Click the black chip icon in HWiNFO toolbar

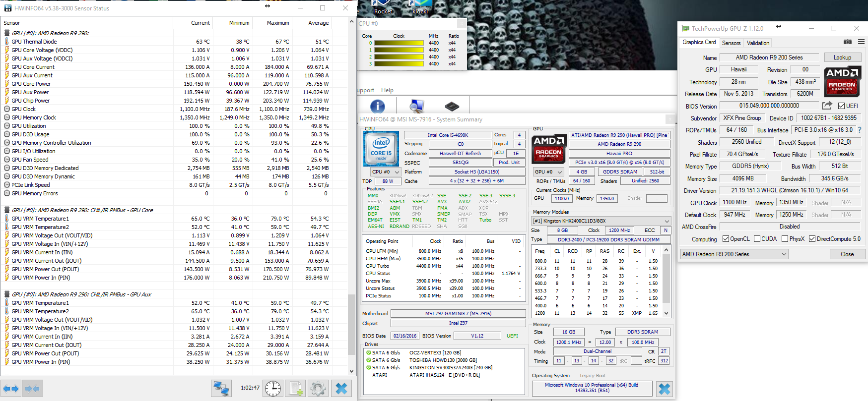point(452,106)
